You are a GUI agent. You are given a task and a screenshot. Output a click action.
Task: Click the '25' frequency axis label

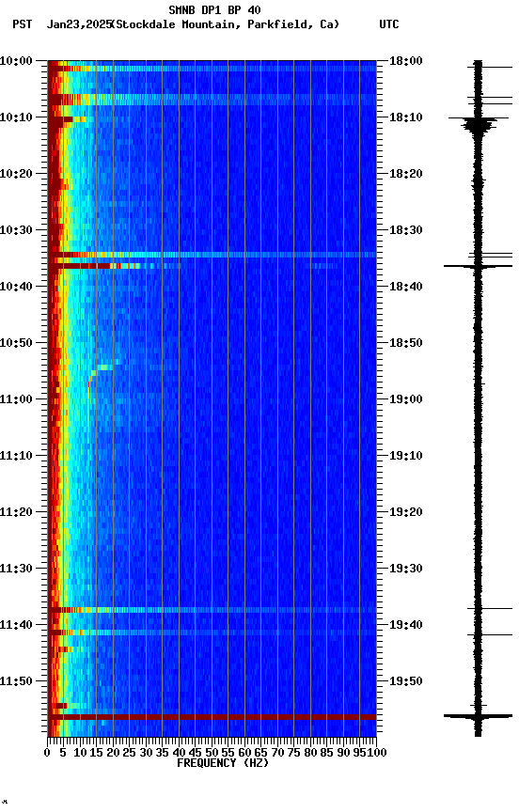coord(130,753)
